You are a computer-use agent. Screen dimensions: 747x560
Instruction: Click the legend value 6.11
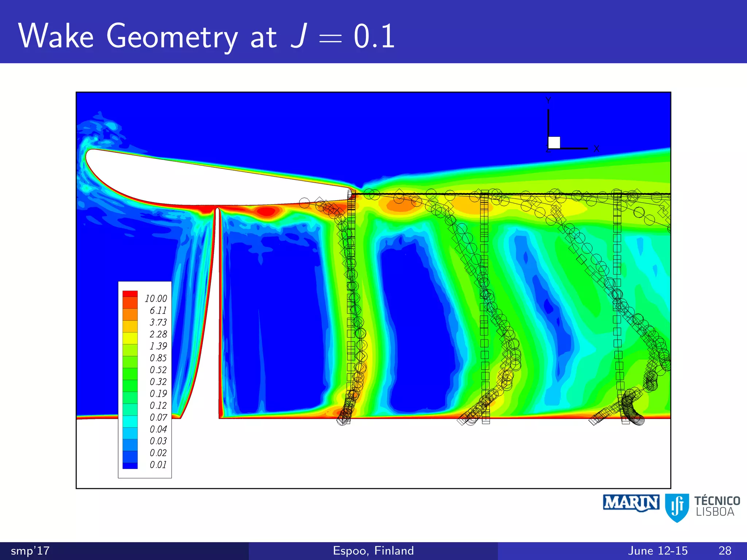[x=158, y=311]
